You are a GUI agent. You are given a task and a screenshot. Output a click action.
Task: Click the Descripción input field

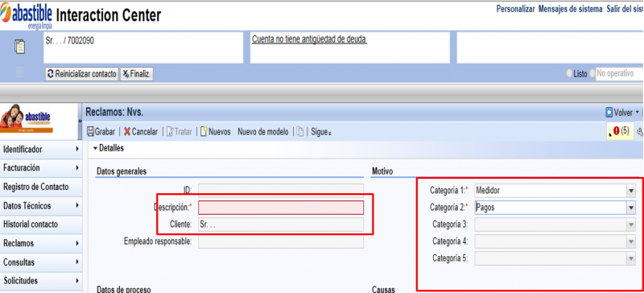(281, 208)
